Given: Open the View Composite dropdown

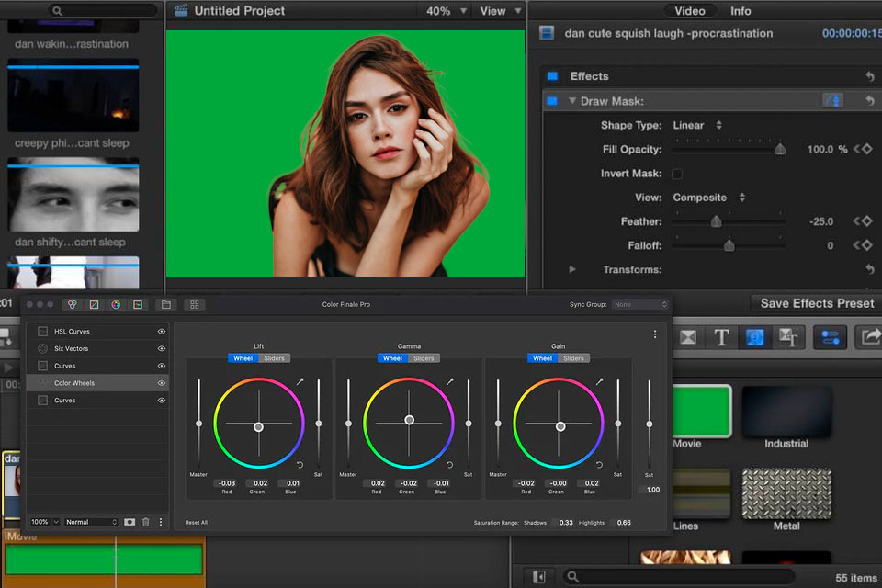Looking at the screenshot, I should click(x=708, y=198).
